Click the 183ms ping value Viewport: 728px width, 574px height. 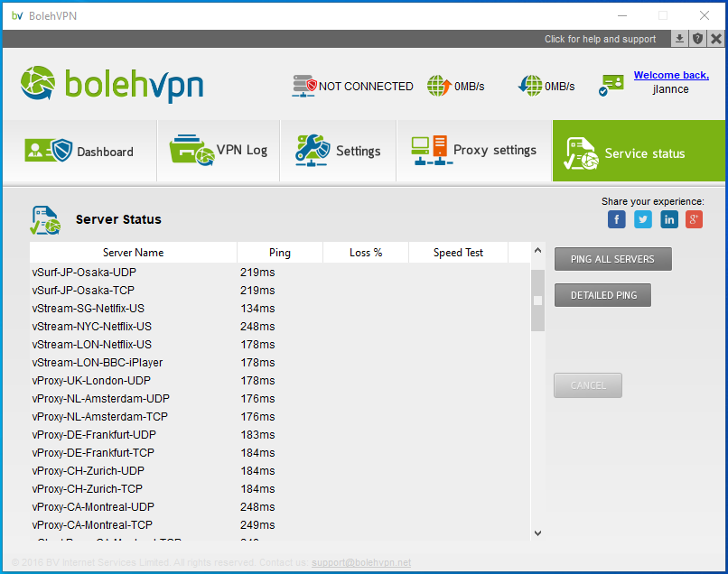point(257,435)
